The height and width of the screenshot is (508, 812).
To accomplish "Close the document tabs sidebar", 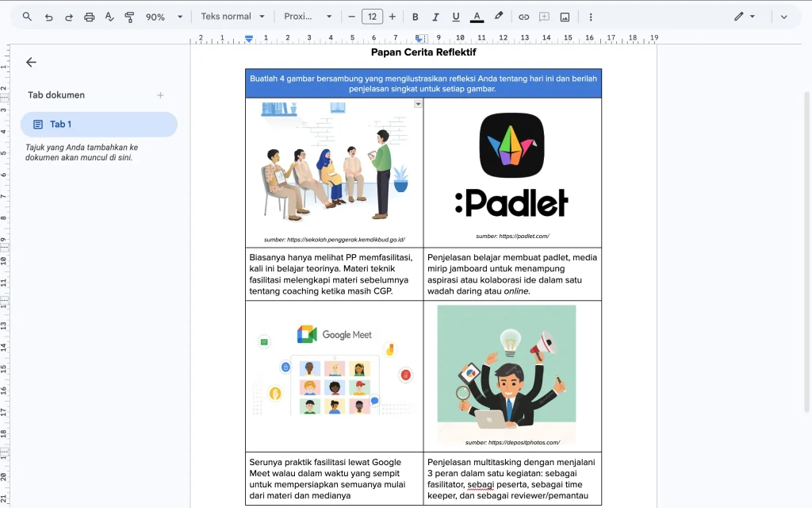I will coord(31,62).
